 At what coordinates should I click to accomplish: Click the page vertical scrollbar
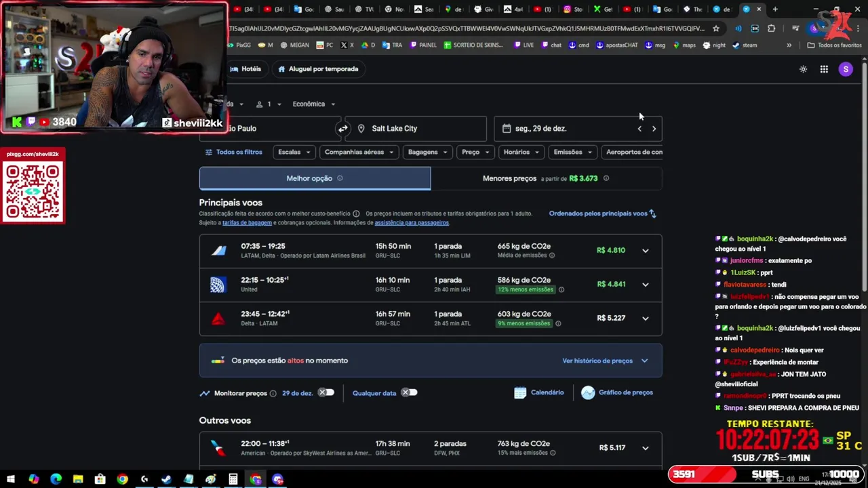point(864,176)
